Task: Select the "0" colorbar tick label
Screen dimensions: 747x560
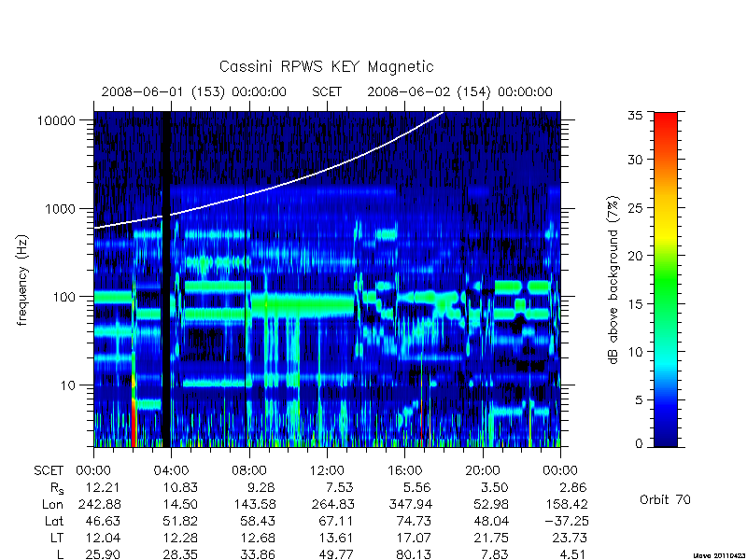Action: 639,444
